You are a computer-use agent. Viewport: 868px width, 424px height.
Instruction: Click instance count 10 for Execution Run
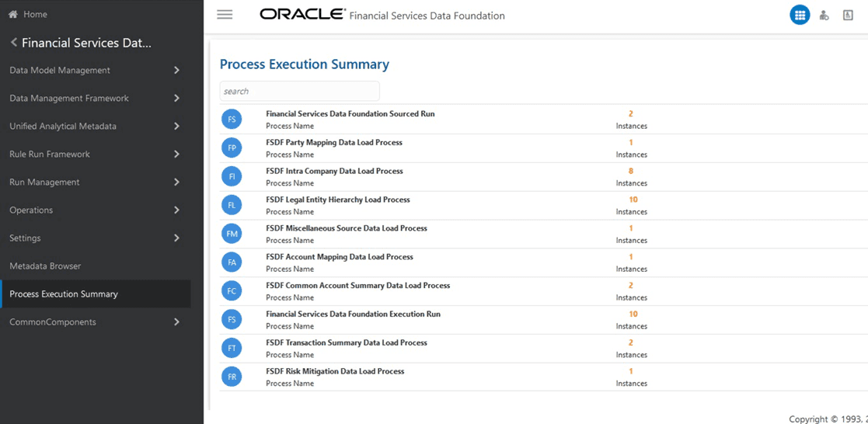coord(633,315)
